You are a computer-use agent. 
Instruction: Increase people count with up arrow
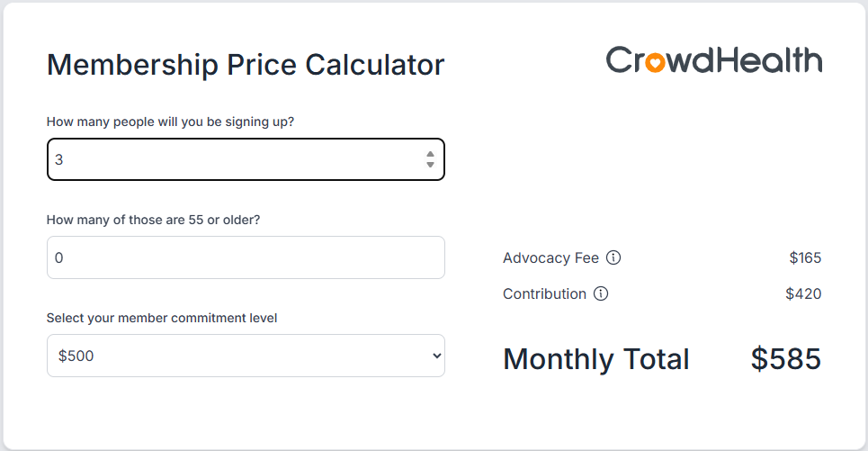pos(430,154)
